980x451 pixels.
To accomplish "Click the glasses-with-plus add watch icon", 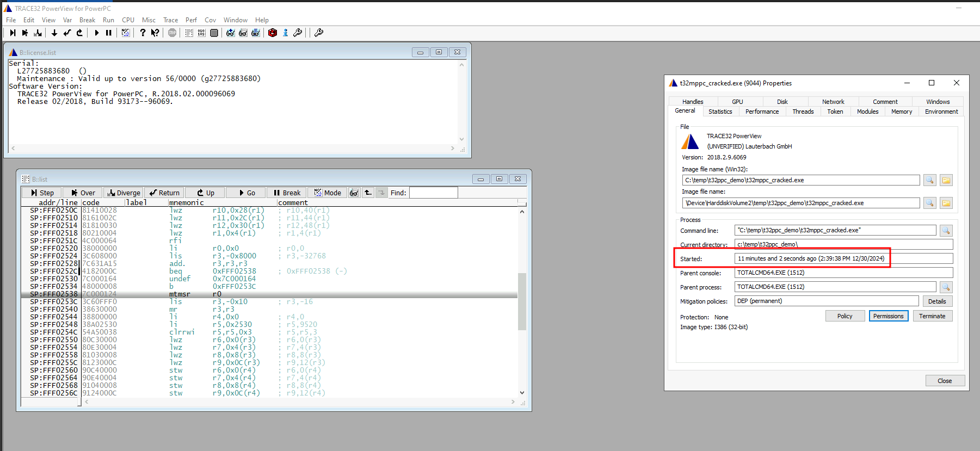I will click(231, 33).
